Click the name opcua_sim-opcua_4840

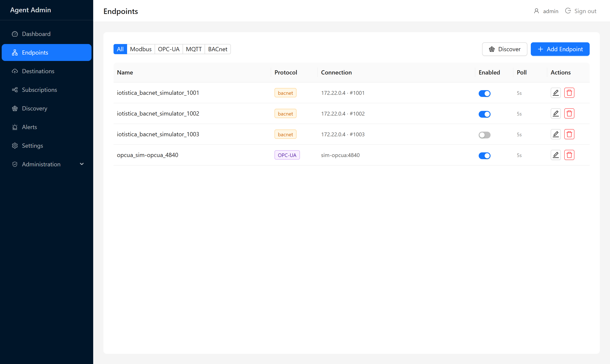[148, 155]
